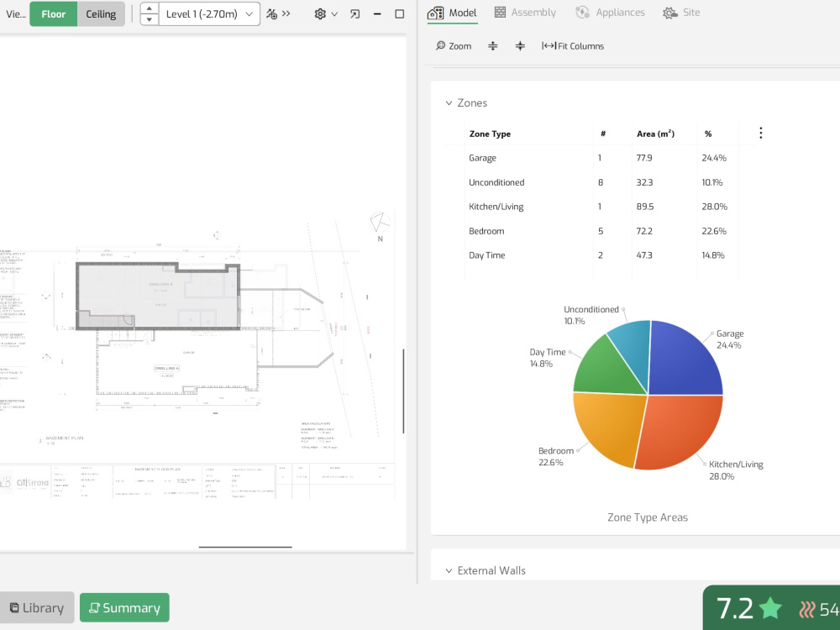Viewport: 840px width, 630px height.
Task: Click the Dwelling A label on the plan
Action: tap(166, 368)
